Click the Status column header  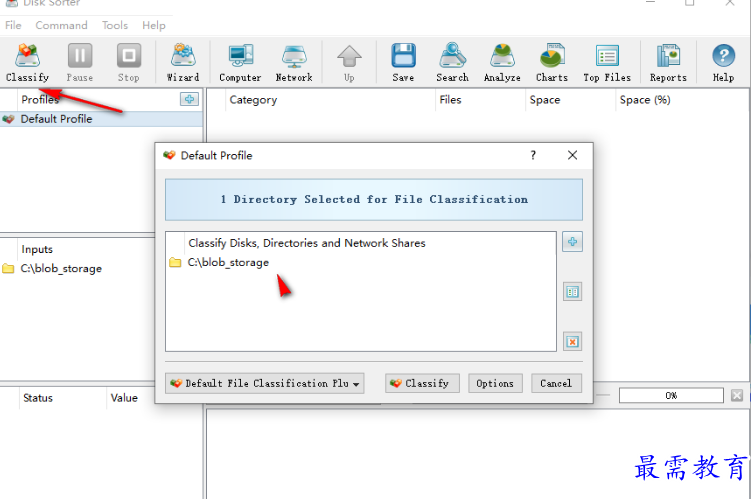tap(62, 398)
